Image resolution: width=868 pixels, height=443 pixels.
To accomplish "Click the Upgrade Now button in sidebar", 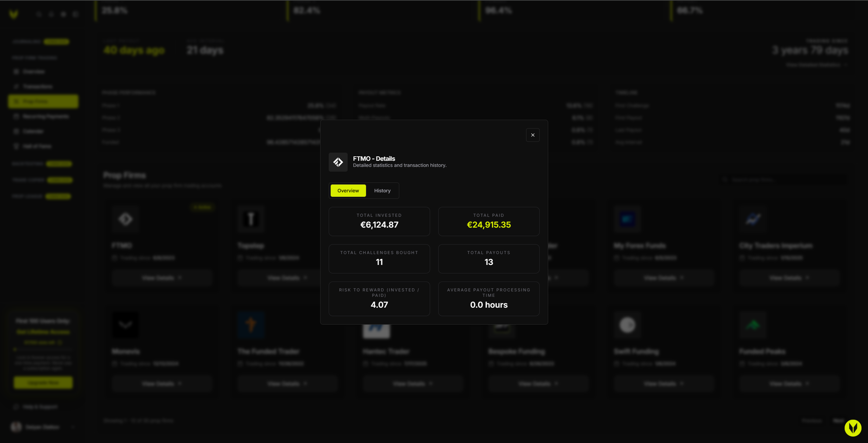I will click(43, 383).
